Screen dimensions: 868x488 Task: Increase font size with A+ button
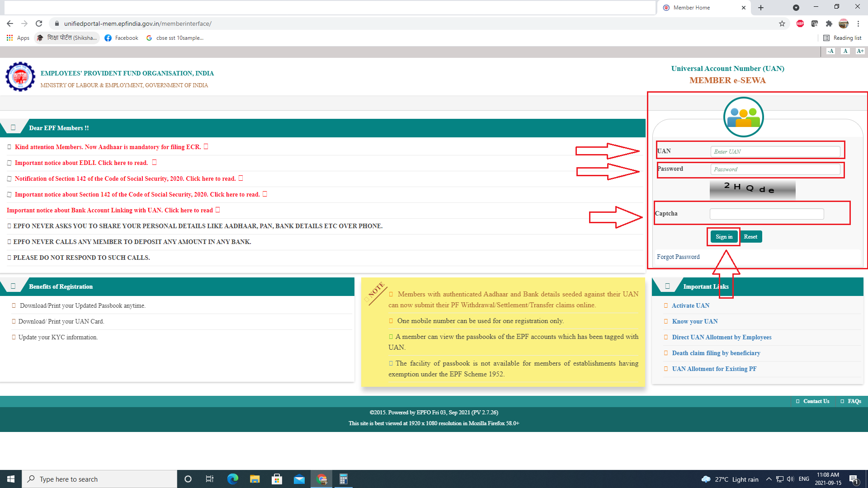tap(860, 51)
